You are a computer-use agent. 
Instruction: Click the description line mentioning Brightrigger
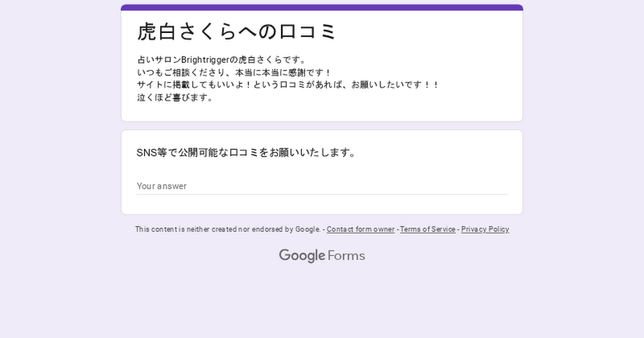click(221, 60)
